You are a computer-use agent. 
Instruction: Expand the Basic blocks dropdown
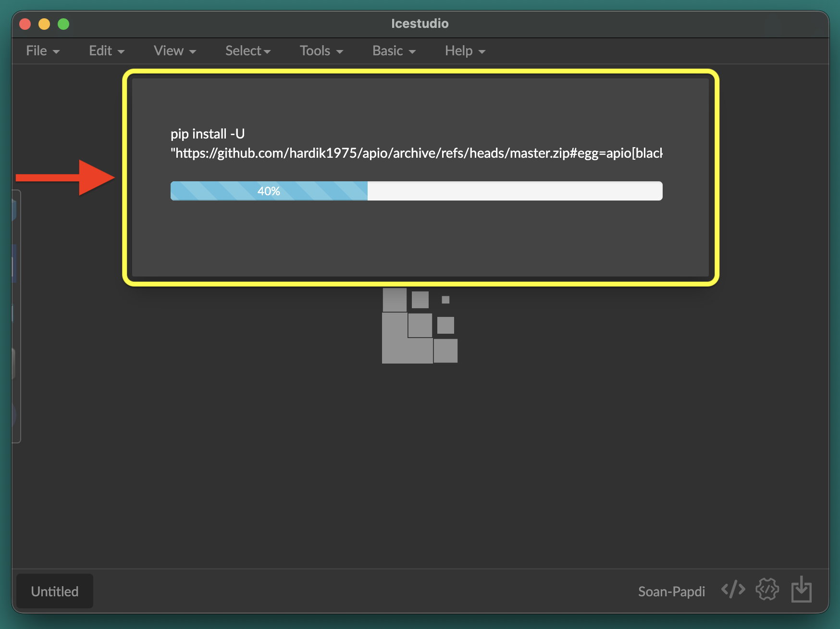394,51
